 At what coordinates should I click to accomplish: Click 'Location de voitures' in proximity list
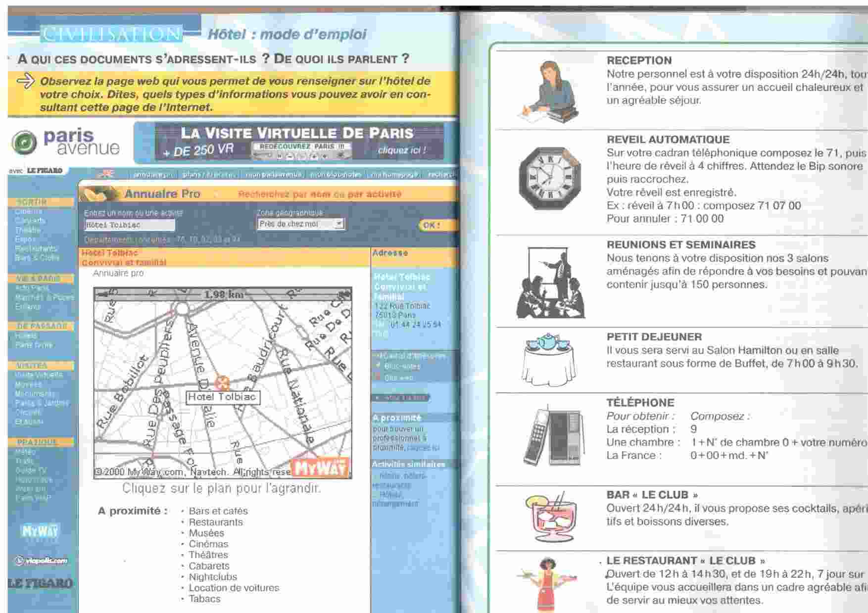[234, 588]
